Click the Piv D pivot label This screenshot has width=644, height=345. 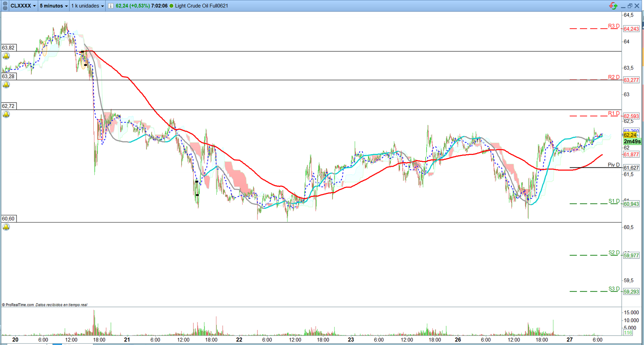tap(613, 165)
